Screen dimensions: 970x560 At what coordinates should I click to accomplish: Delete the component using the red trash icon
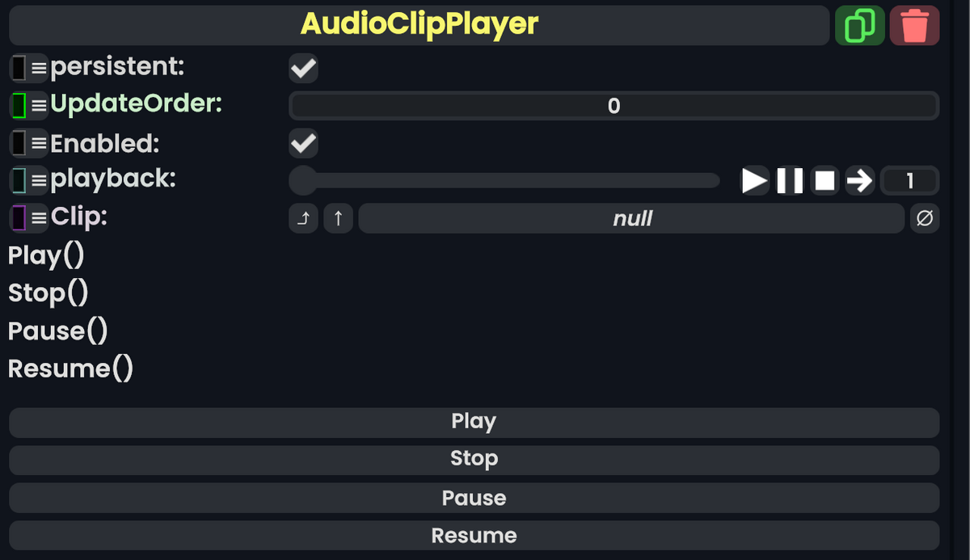click(x=914, y=25)
